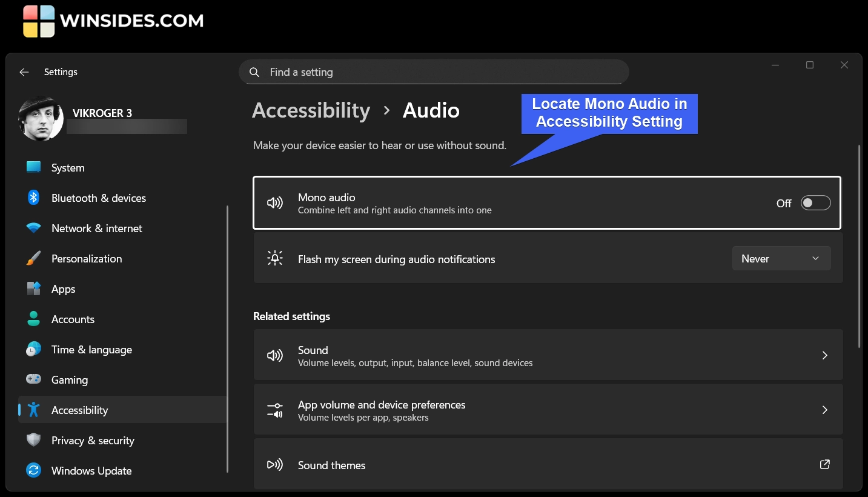Click the Accessibility breadcrumb link
This screenshot has width=868, height=497.
311,111
